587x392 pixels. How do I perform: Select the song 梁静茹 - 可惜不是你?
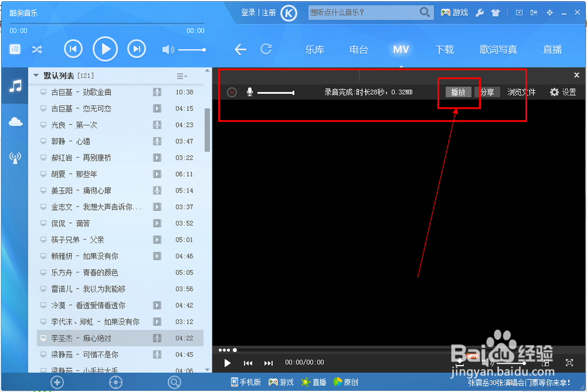click(x=120, y=354)
